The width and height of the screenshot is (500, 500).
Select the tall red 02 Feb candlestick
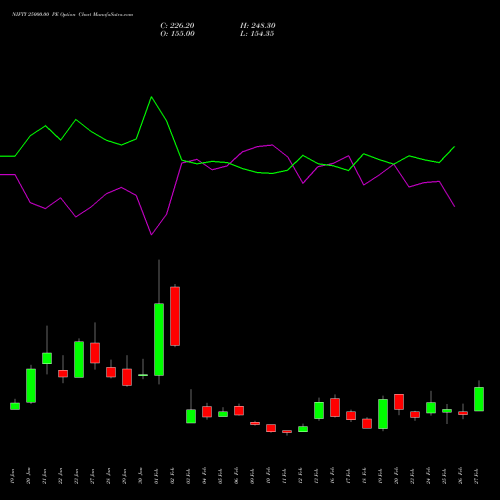click(x=175, y=316)
